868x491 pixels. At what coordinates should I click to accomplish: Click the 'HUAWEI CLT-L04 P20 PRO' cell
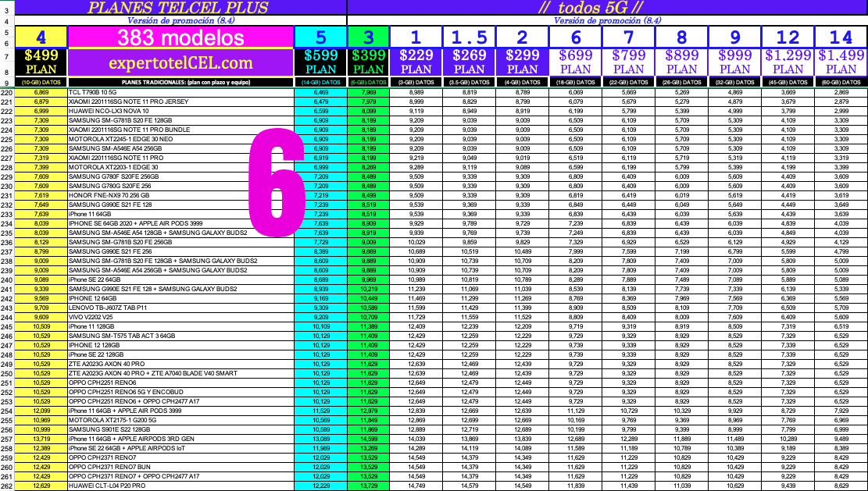(180, 486)
